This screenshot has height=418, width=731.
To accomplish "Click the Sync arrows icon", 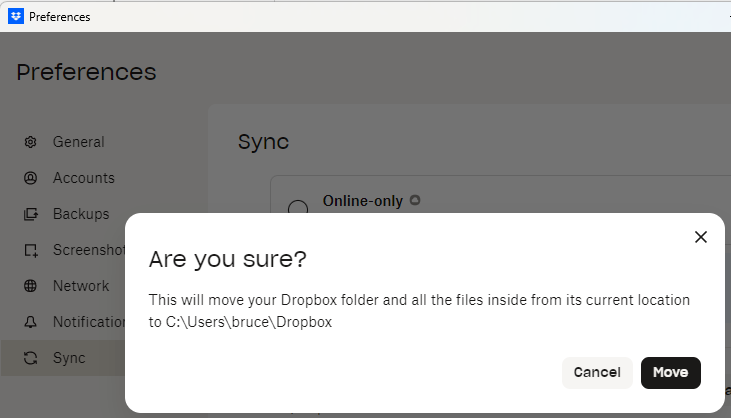I will pos(31,358).
